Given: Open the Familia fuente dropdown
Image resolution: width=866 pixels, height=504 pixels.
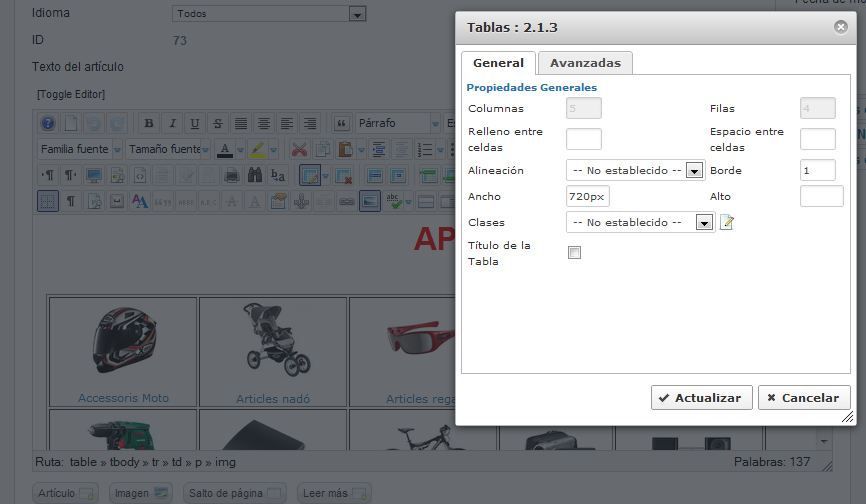Looking at the screenshot, I should point(80,149).
